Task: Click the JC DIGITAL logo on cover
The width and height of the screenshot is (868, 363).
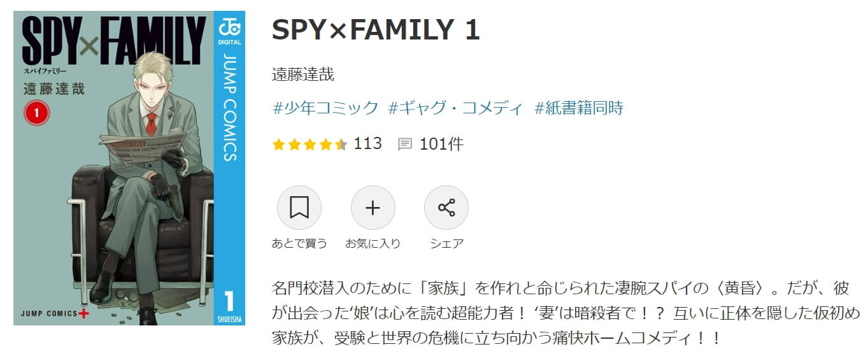Action: [x=229, y=31]
